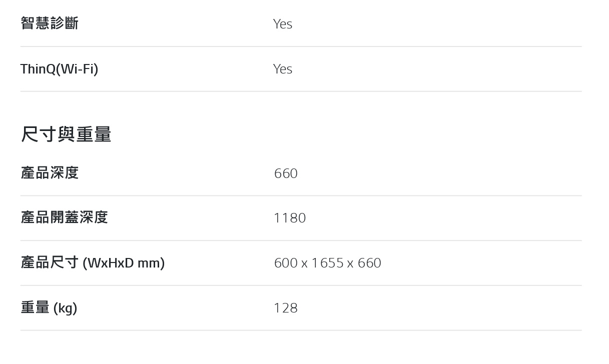Click the 600 width number in dimensions
This screenshot has height=364, width=609.
point(286,263)
